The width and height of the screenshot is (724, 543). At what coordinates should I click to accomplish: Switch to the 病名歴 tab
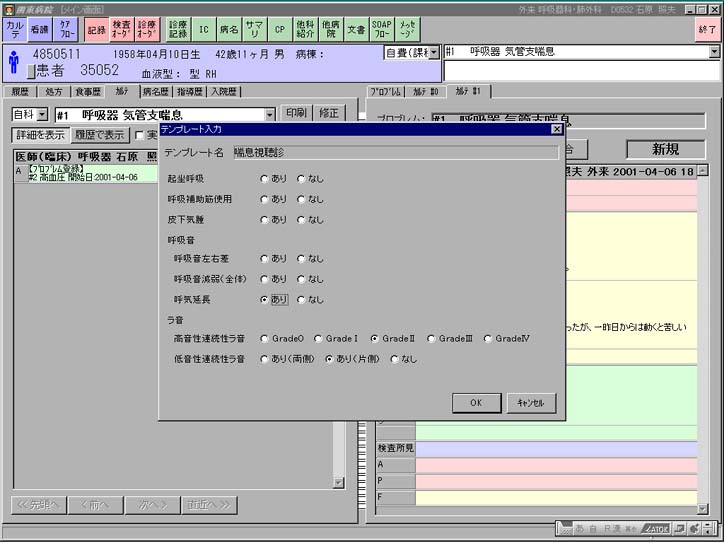(156, 91)
